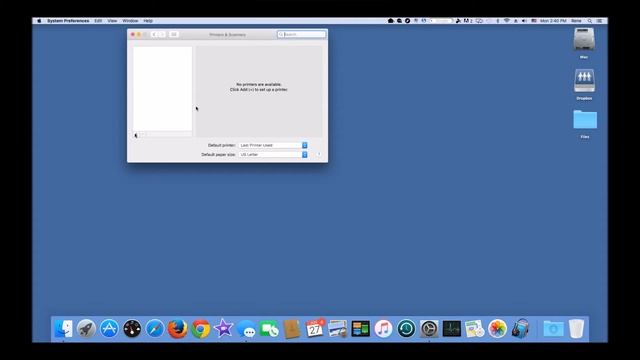Open the Window menu
Viewport: 640px width, 360px height.
(x=130, y=21)
